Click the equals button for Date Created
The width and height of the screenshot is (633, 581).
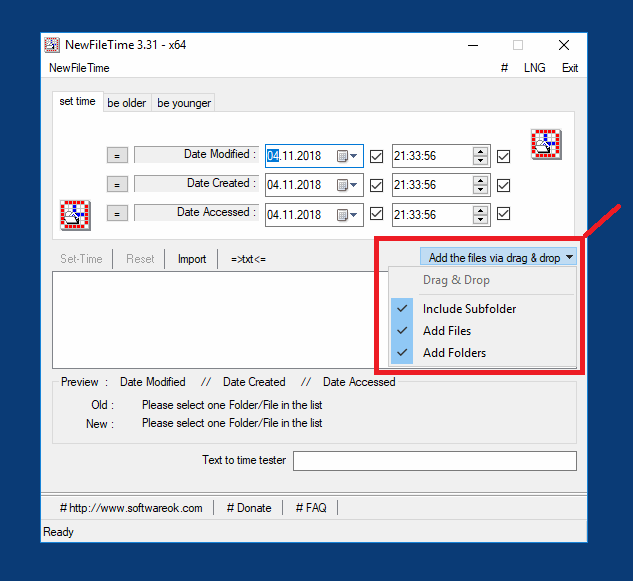(117, 185)
